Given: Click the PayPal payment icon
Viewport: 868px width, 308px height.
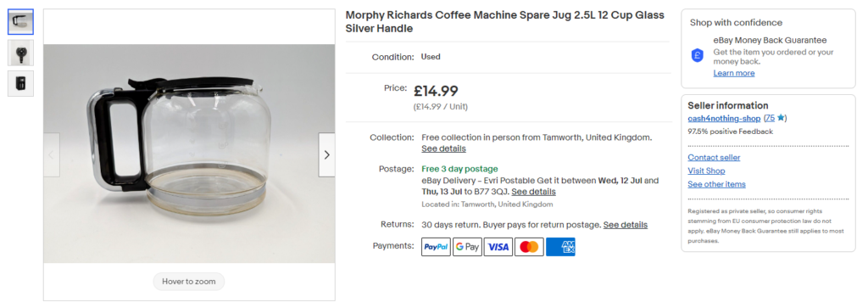Looking at the screenshot, I should click(x=437, y=247).
